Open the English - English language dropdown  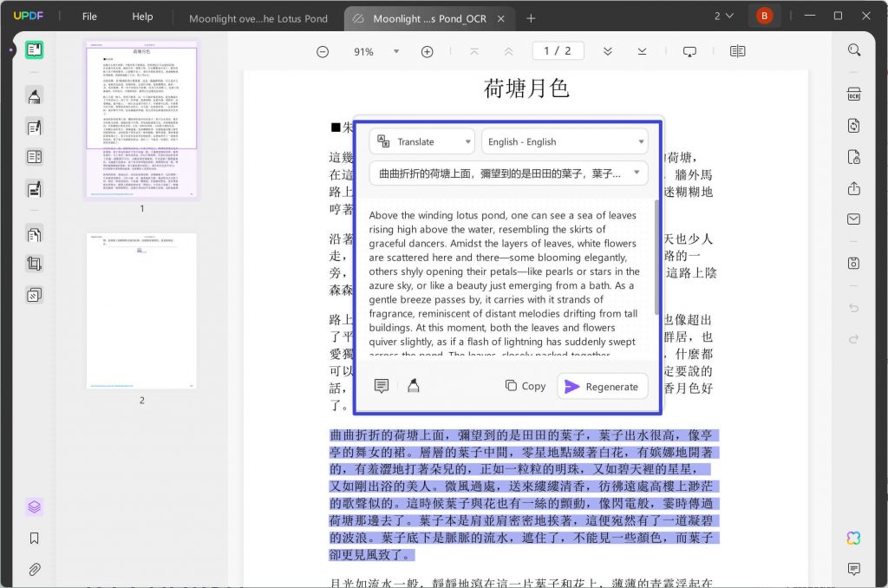(x=565, y=141)
